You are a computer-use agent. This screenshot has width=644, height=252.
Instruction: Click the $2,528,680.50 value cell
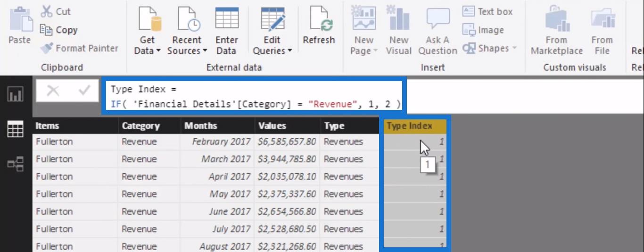tap(287, 229)
